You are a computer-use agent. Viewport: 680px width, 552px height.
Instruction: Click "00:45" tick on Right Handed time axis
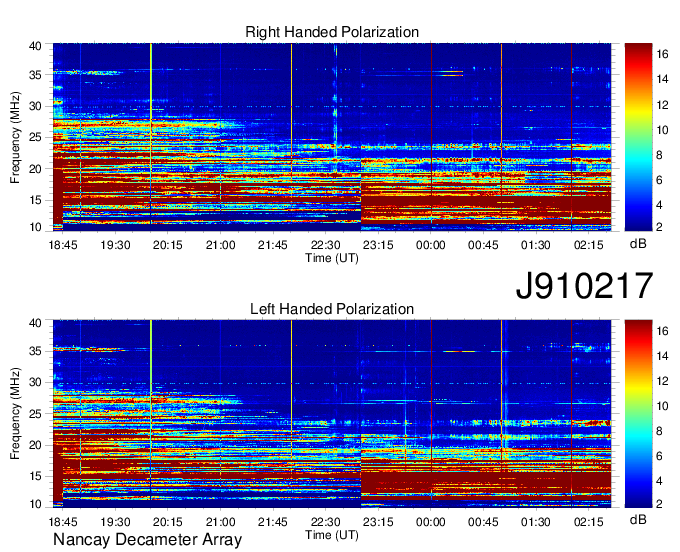(483, 245)
